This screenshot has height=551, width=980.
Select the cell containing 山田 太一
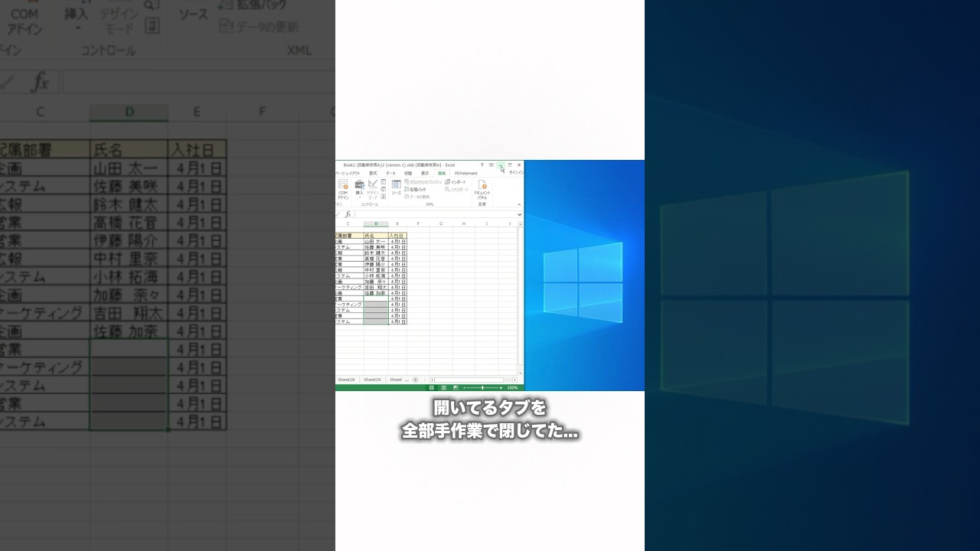tap(376, 241)
